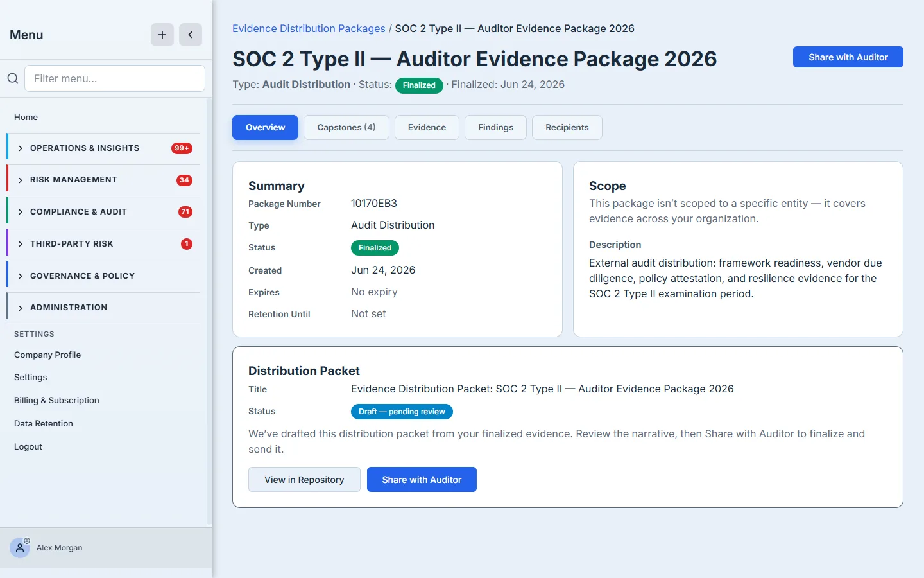Screen dimensions: 924x578
Task: Open Billing & Subscription
Action: point(56,400)
